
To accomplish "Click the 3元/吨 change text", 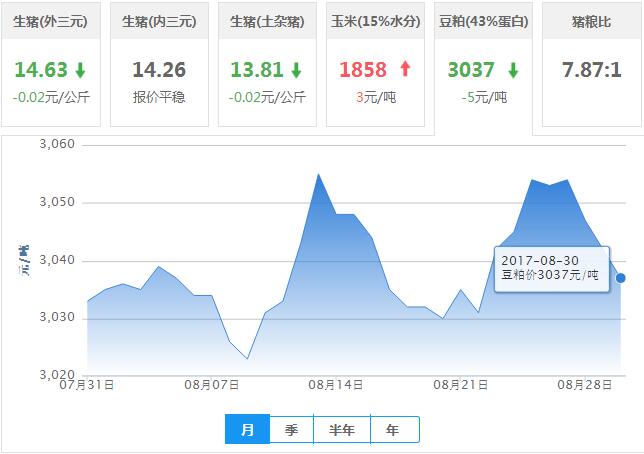I will pos(376,97).
